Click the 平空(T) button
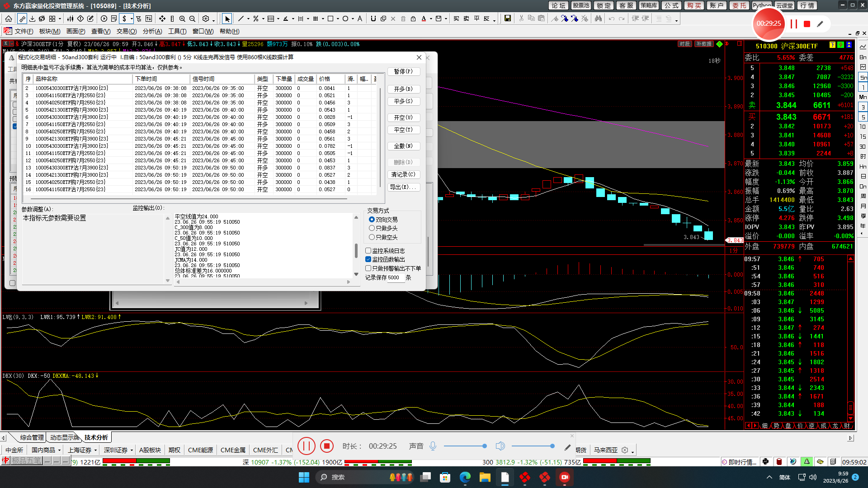This screenshot has width=868, height=488. click(x=403, y=130)
